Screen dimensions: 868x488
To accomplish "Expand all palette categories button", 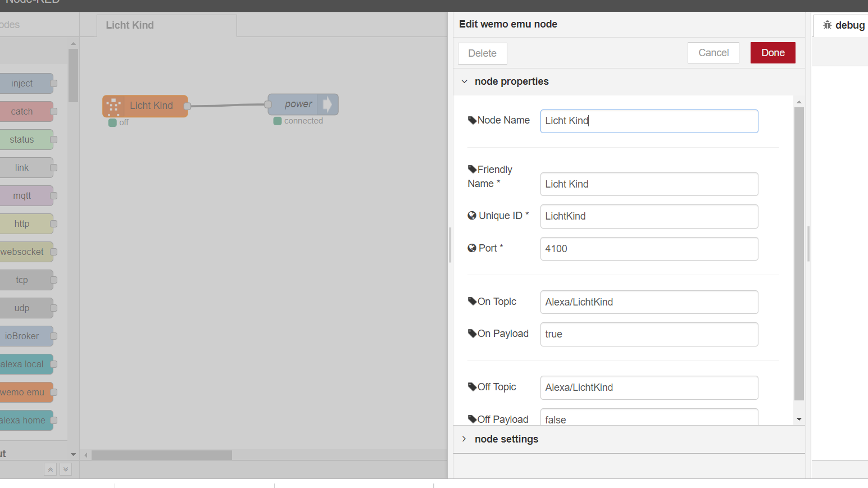I will click(x=66, y=469).
